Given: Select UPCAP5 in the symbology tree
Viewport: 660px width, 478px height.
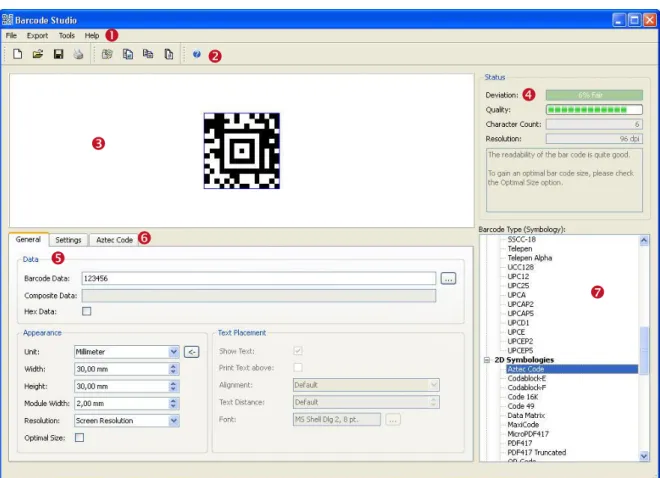Looking at the screenshot, I should 520,313.
